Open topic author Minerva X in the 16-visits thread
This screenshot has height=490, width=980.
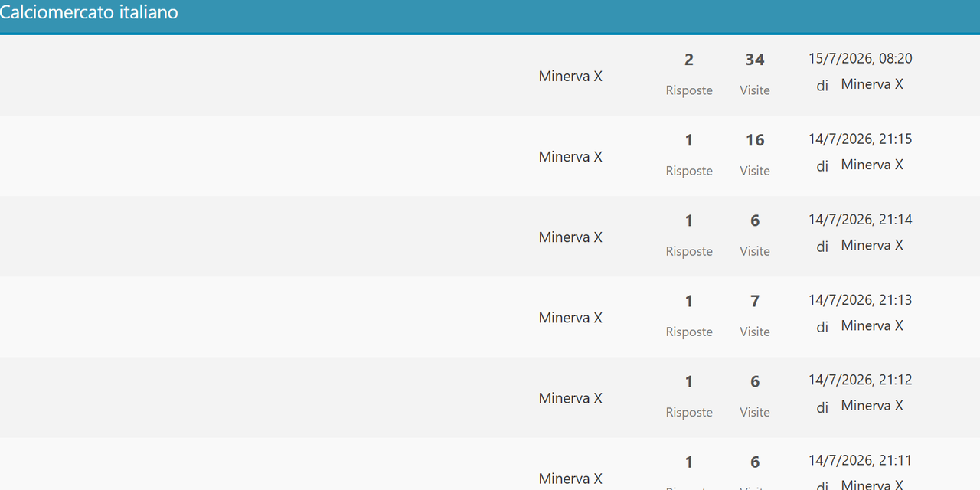(570, 157)
